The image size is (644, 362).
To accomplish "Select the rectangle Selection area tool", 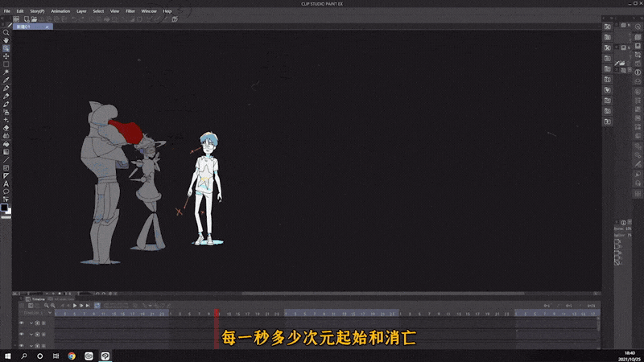I will pyautogui.click(x=6, y=64).
